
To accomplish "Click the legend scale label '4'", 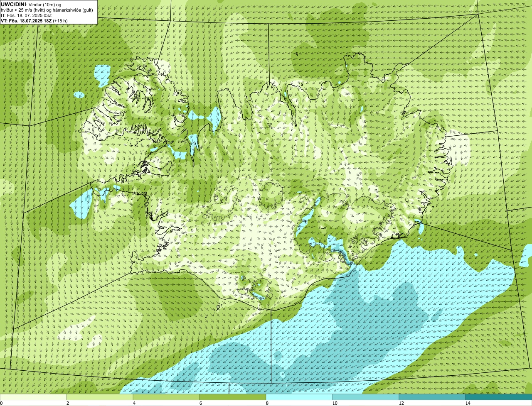I will [x=134, y=403].
